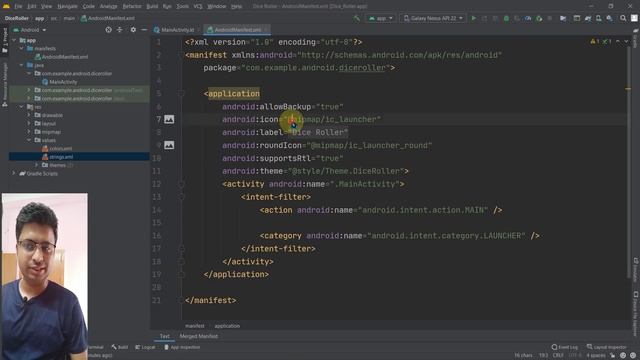Switch to the MainActivity.kt editor tab
The height and width of the screenshot is (360, 640).
pyautogui.click(x=177, y=30)
